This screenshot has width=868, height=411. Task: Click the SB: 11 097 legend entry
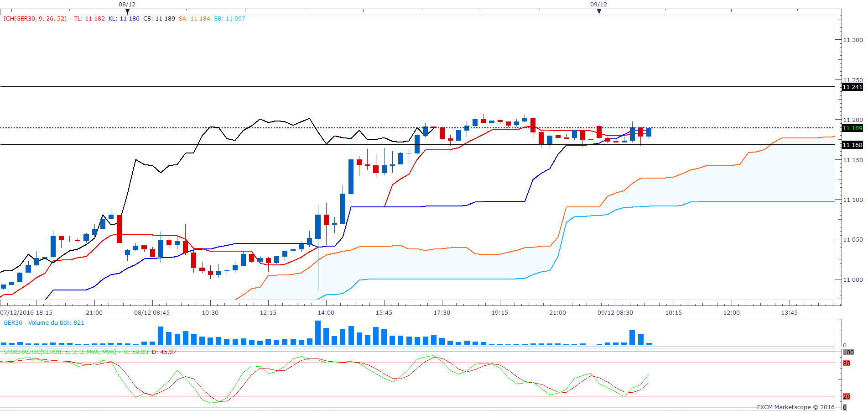click(x=229, y=19)
